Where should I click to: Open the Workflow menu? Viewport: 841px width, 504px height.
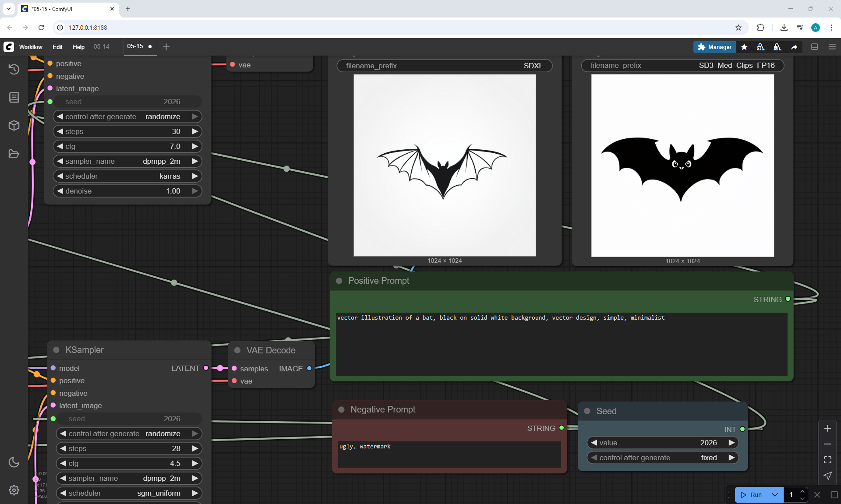pyautogui.click(x=31, y=47)
